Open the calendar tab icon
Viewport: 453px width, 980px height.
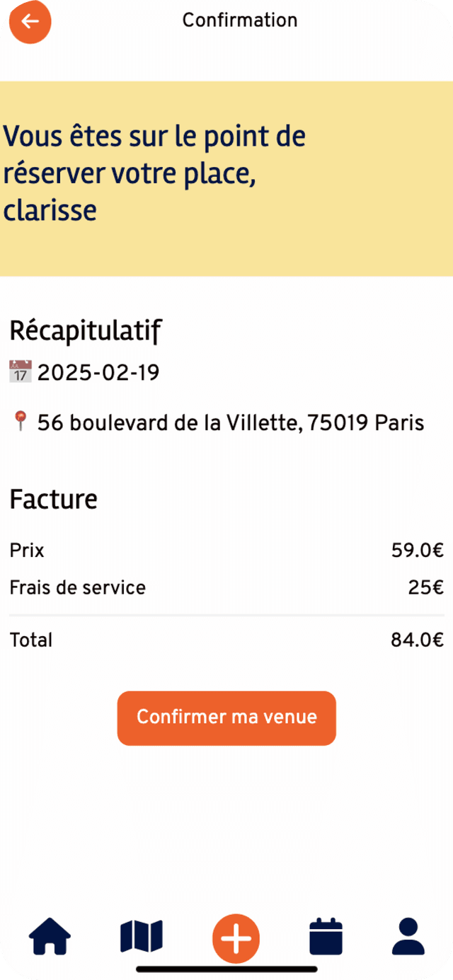(x=326, y=936)
